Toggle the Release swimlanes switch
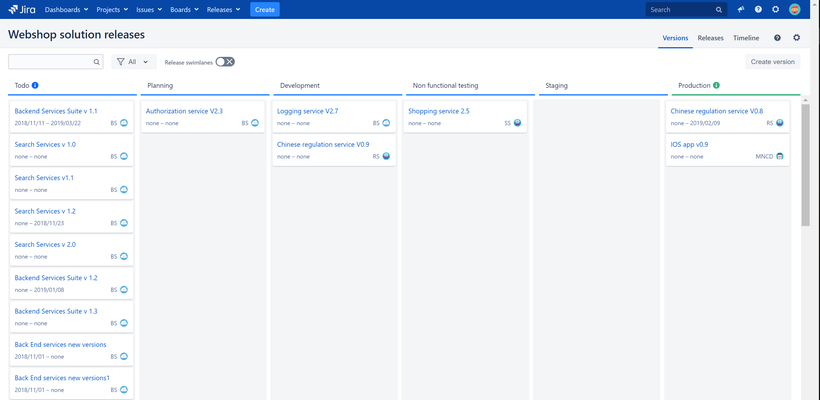Viewport: 820px width, 400px height. point(225,62)
